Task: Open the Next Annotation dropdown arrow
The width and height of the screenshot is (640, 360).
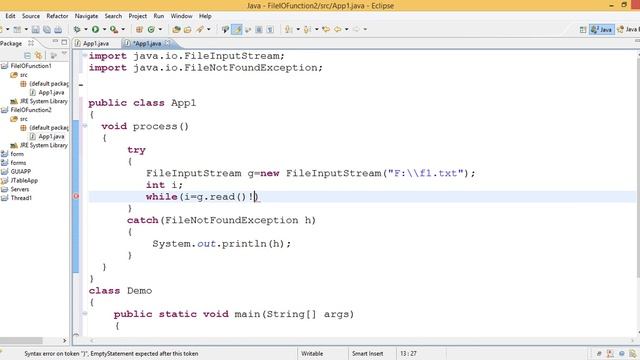Action: pyautogui.click(x=298, y=29)
